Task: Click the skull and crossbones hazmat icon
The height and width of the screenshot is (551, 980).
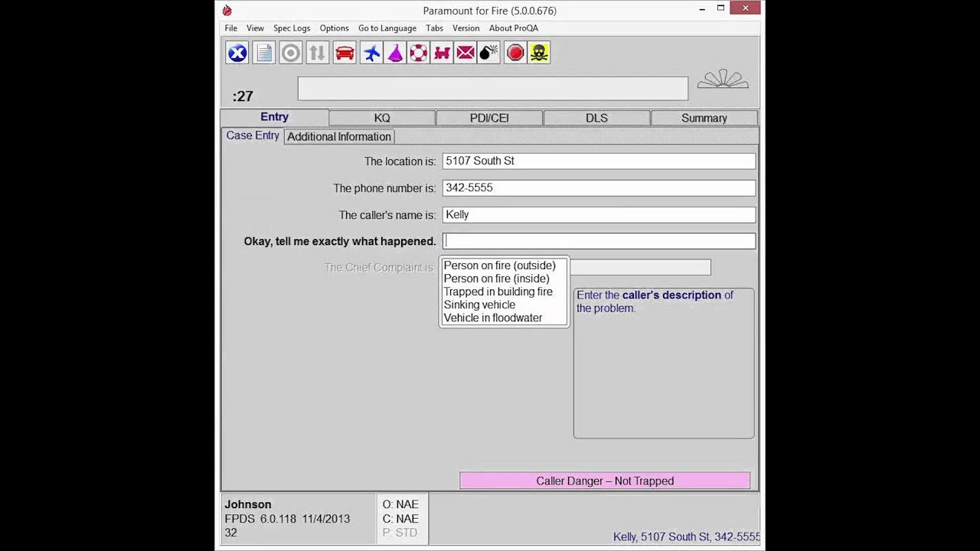Action: click(x=539, y=53)
